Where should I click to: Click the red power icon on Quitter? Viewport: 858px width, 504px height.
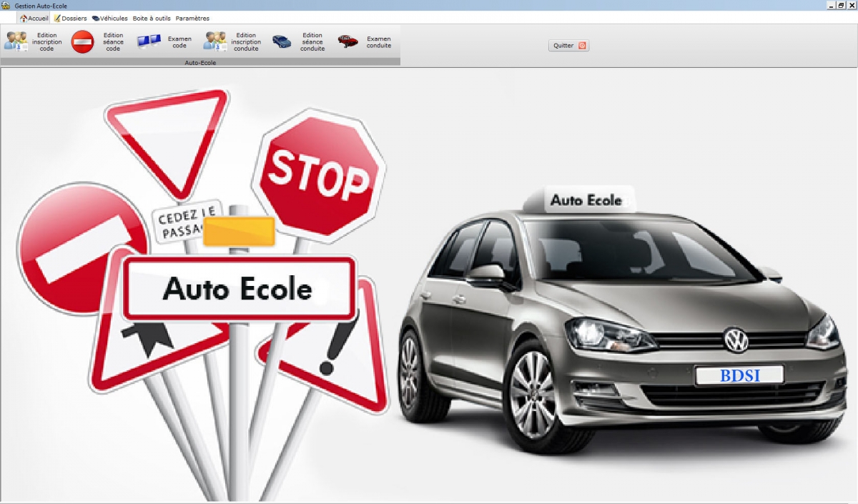pyautogui.click(x=582, y=46)
